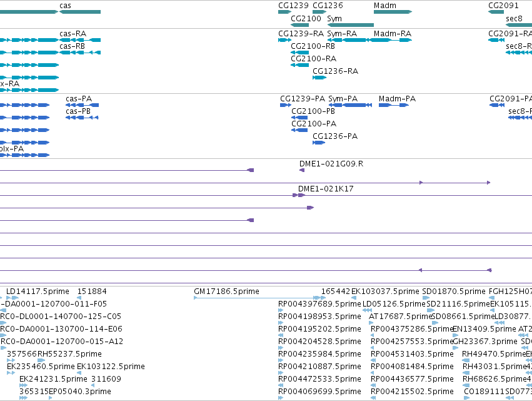The height and width of the screenshot is (401, 532).
Task: Select the cas gene glyph
Action: 80,12
